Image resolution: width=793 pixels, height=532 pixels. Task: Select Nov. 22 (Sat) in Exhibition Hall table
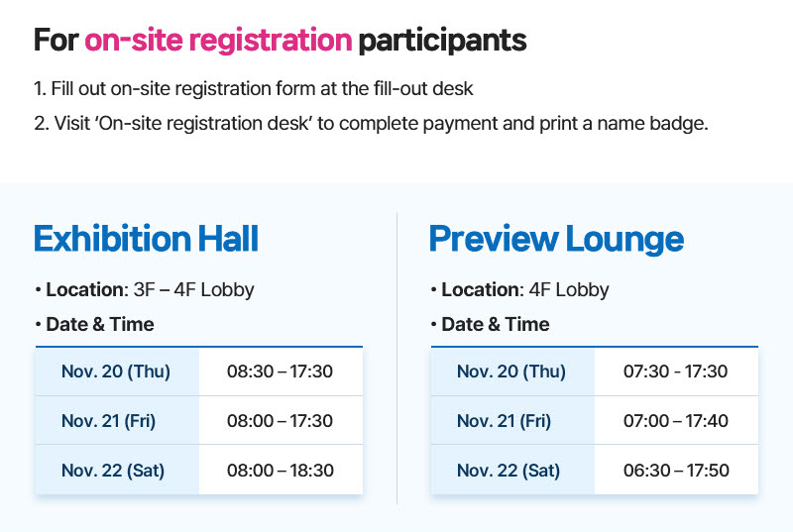[112, 471]
